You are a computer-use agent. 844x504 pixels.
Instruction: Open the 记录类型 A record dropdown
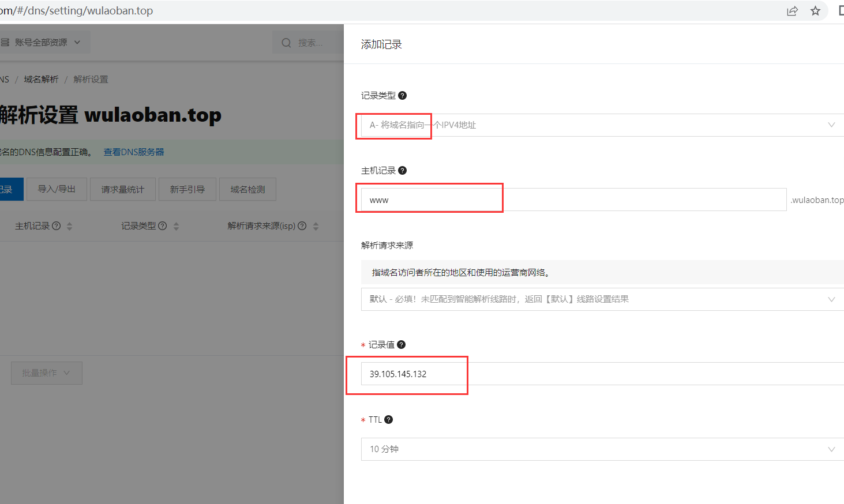[600, 125]
